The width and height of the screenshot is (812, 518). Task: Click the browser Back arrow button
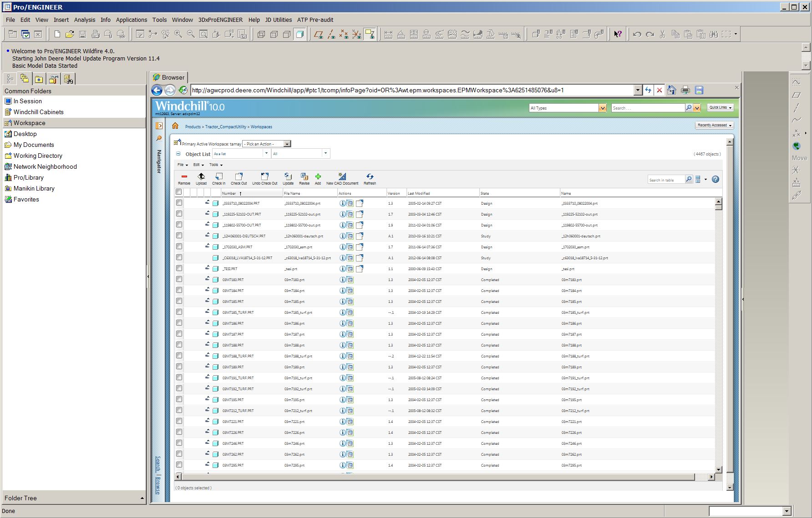click(157, 90)
